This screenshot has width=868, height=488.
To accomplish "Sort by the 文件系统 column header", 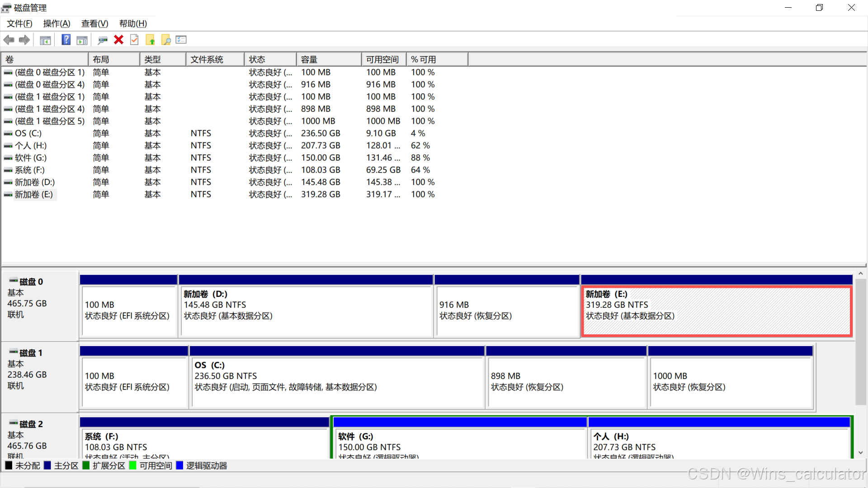I will [214, 59].
